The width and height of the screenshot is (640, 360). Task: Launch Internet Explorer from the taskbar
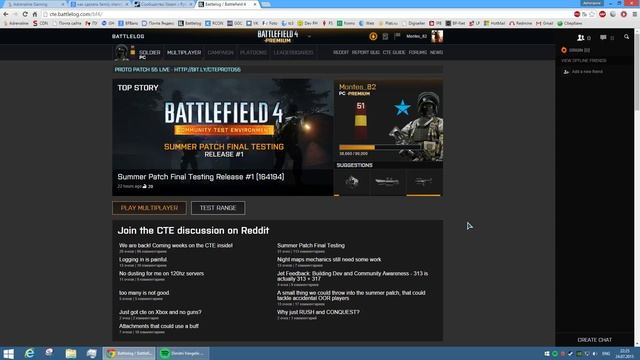[x=29, y=353]
